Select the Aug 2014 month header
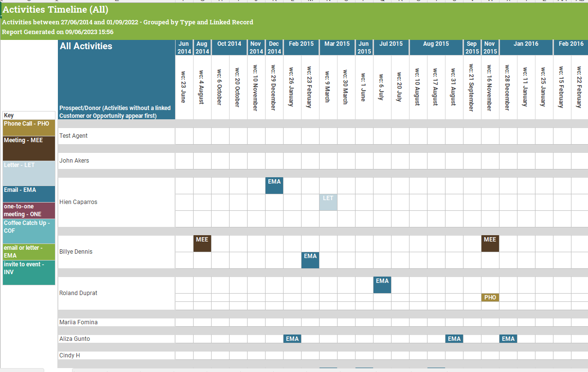The height and width of the screenshot is (372, 588). 202,48
